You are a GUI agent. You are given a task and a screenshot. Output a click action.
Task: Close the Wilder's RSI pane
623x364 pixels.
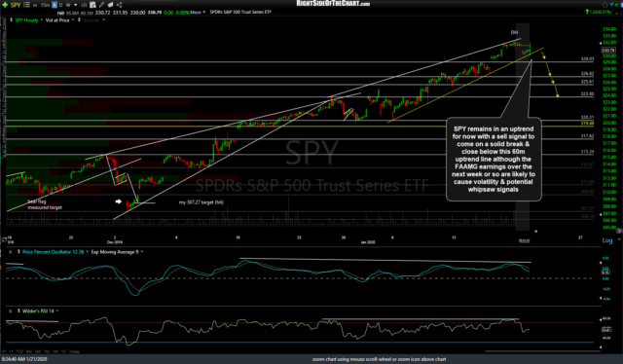[11, 310]
